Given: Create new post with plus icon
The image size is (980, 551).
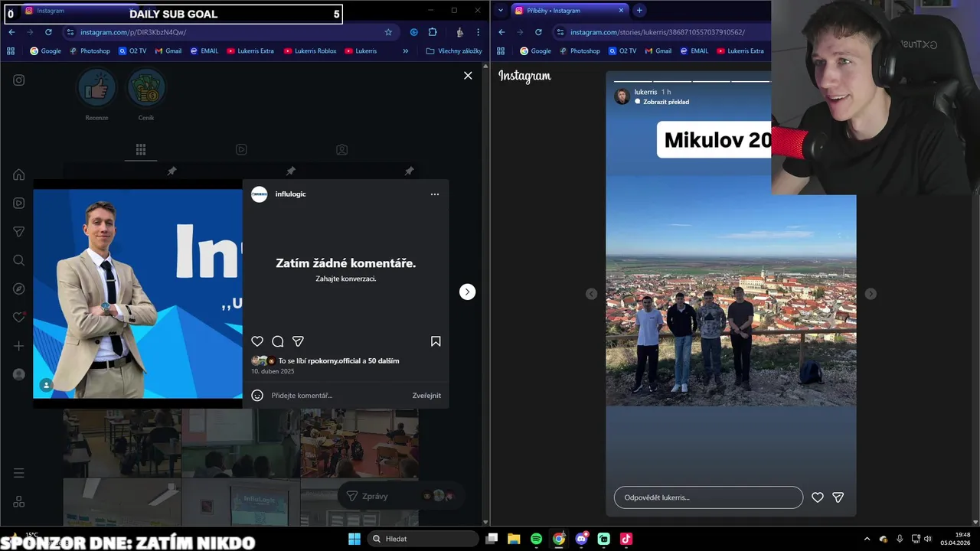Looking at the screenshot, I should 19,346.
